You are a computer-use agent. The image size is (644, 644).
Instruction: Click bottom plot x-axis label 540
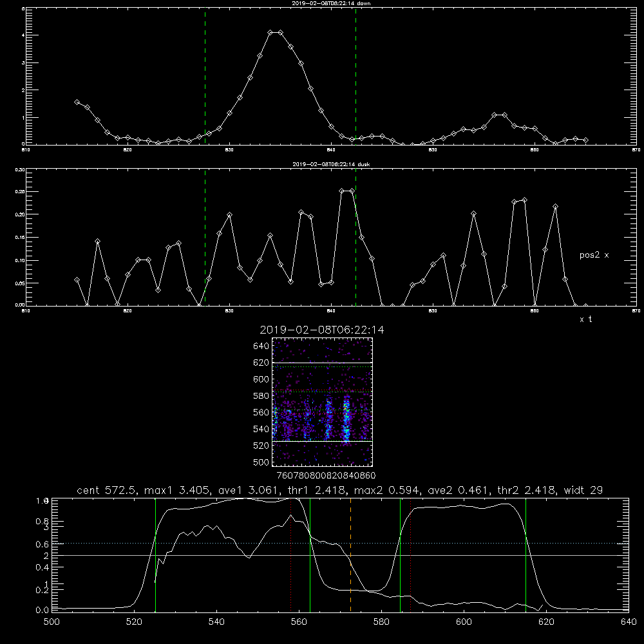pyautogui.click(x=216, y=622)
